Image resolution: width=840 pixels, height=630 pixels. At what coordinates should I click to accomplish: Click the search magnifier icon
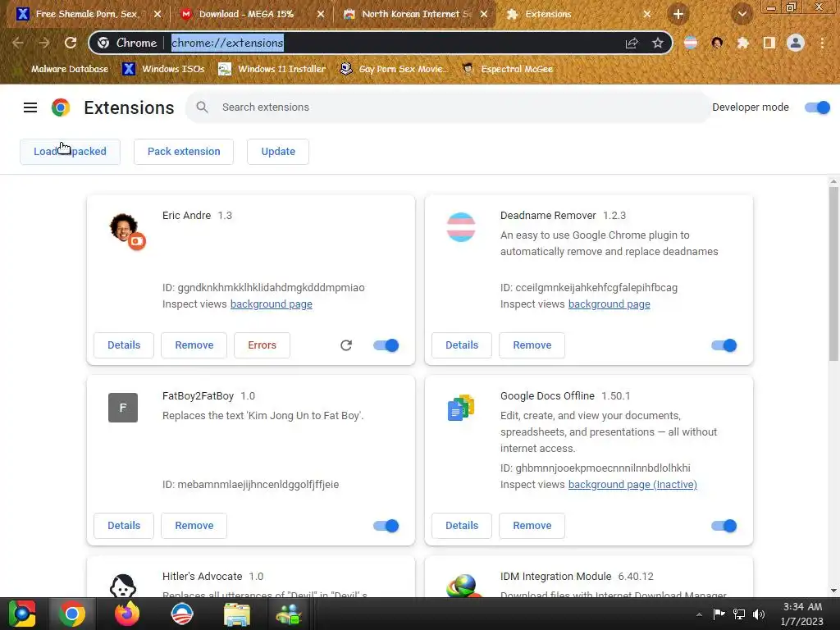202,107
